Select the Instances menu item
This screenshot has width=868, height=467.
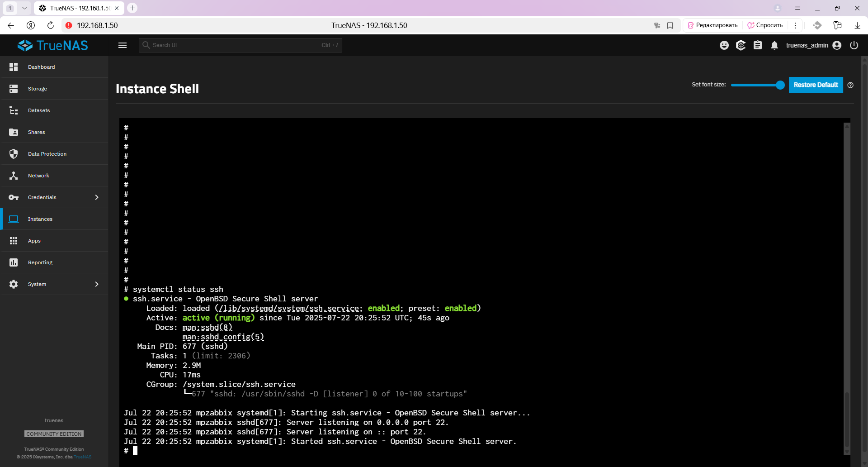(x=54, y=219)
